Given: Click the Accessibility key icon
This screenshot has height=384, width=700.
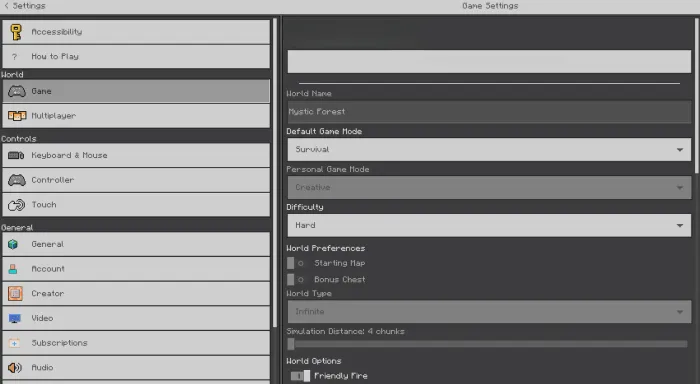Looking at the screenshot, I should (16, 32).
